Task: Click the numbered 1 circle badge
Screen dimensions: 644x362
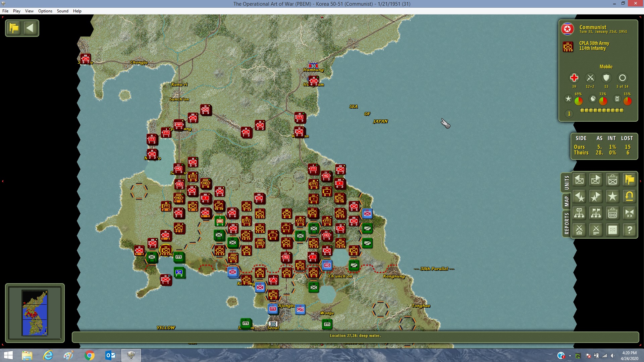Action: click(x=569, y=114)
